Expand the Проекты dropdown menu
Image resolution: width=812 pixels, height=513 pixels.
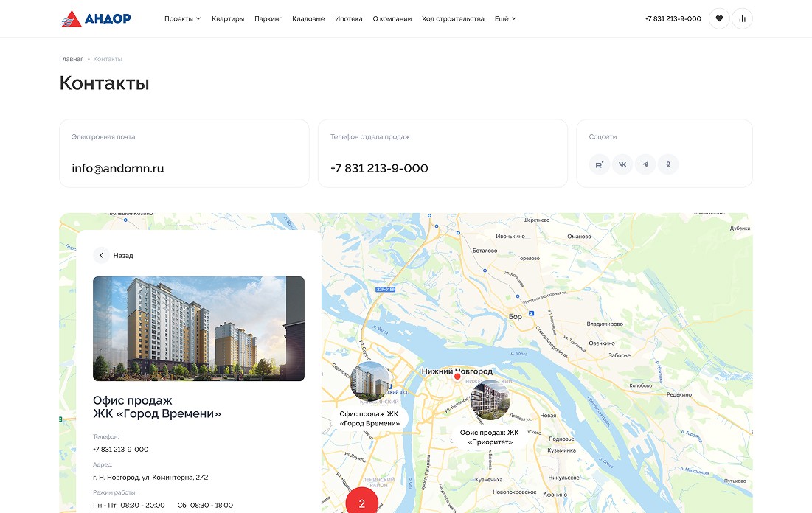pos(182,18)
